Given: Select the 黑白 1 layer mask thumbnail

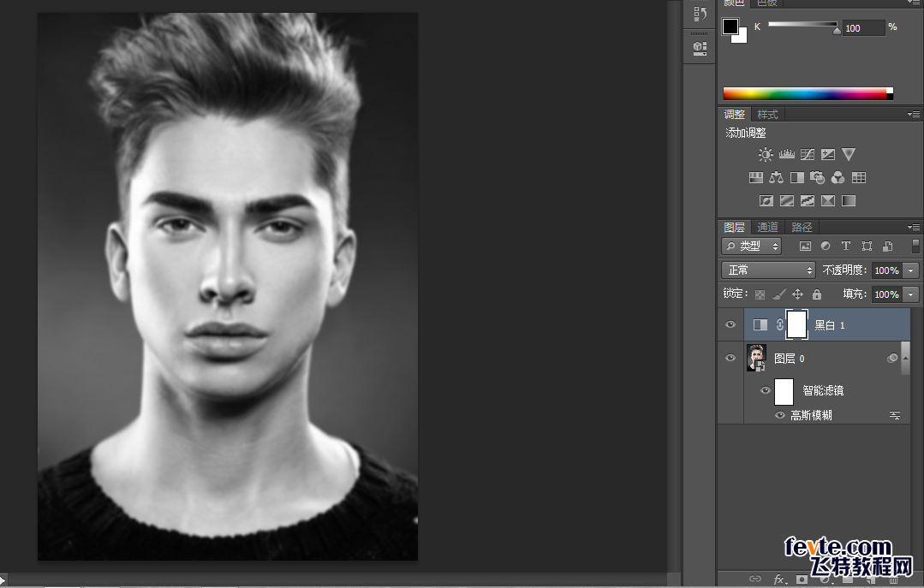Looking at the screenshot, I should tap(796, 324).
